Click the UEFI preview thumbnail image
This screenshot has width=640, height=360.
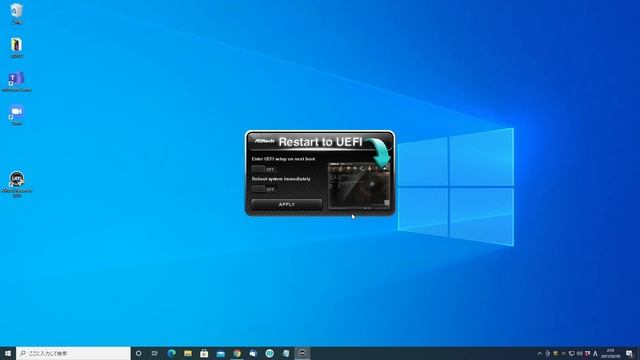pos(359,185)
